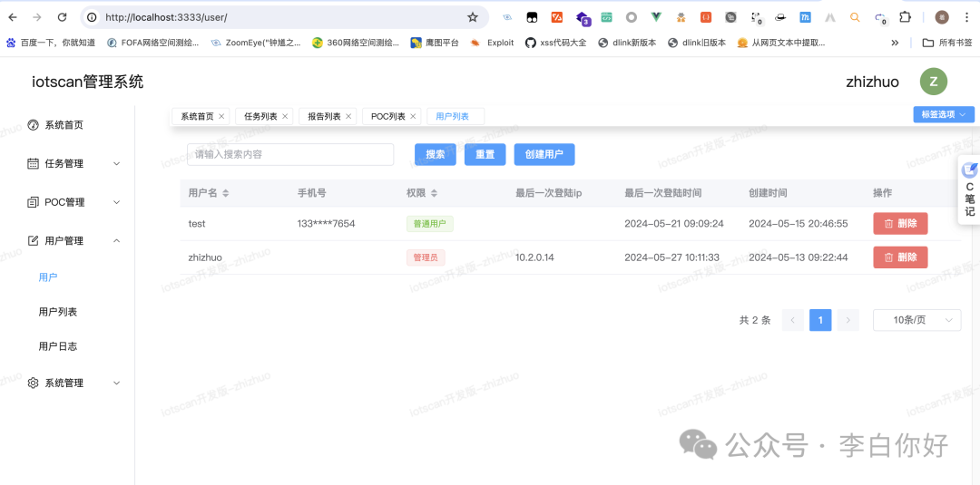The width and height of the screenshot is (980, 485).
Task: Open the Exploit bookmark
Action: [492, 43]
